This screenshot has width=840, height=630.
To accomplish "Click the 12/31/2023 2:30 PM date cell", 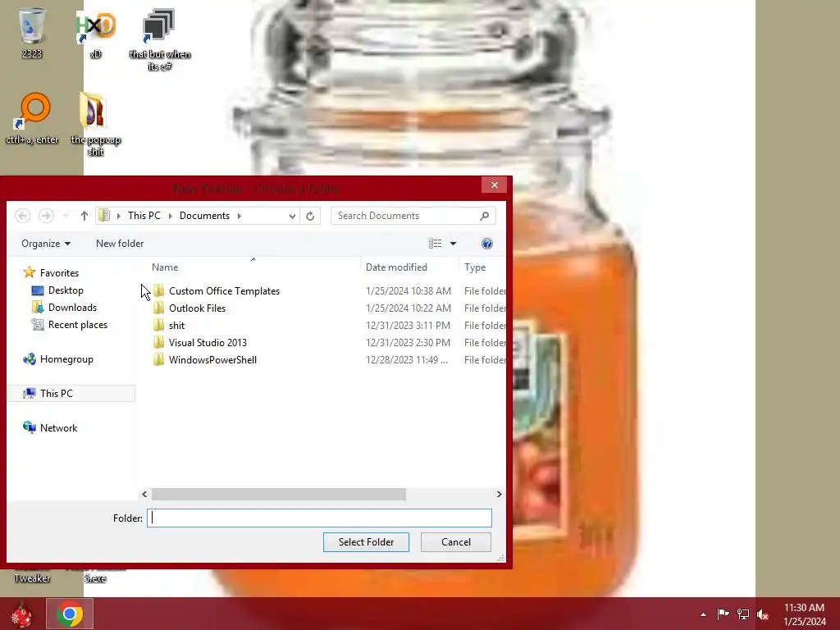I will 408,342.
